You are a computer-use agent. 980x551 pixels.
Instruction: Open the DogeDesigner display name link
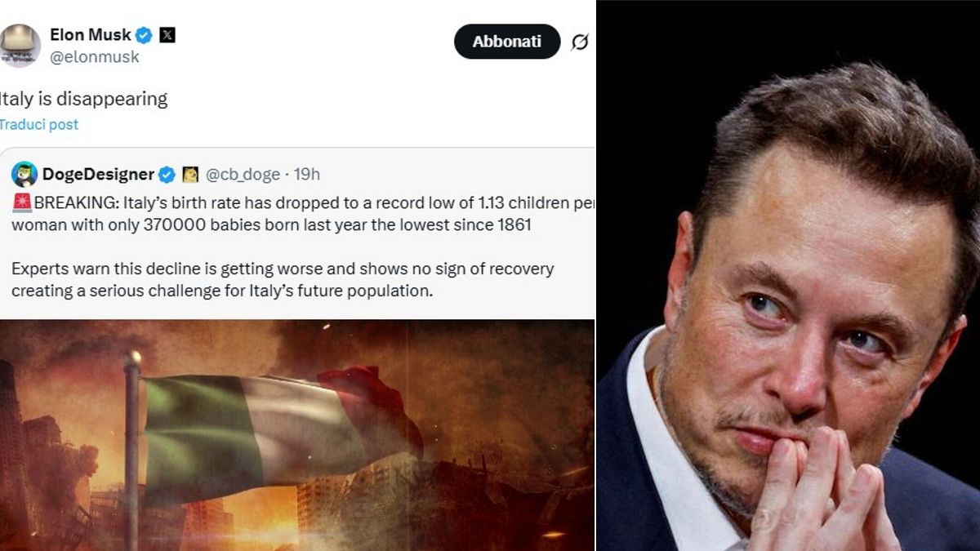point(98,175)
